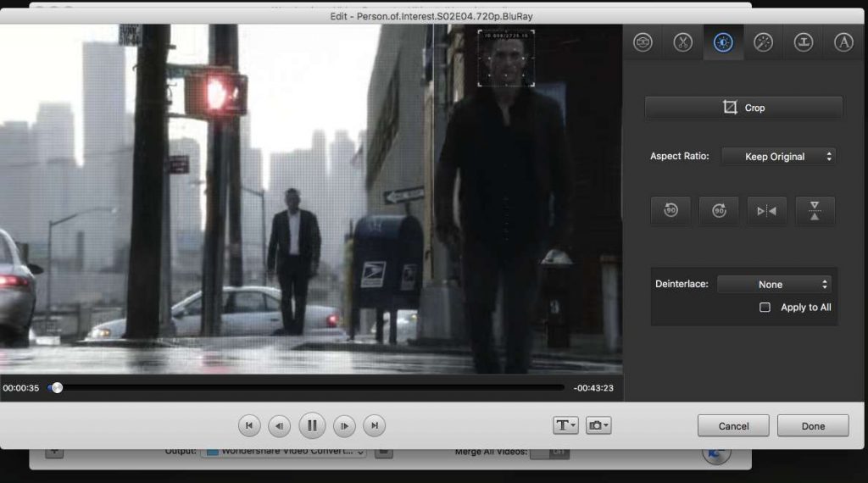Viewport: 868px width, 483px height.
Task: Enable the Apply to All checkbox
Action: coord(765,308)
